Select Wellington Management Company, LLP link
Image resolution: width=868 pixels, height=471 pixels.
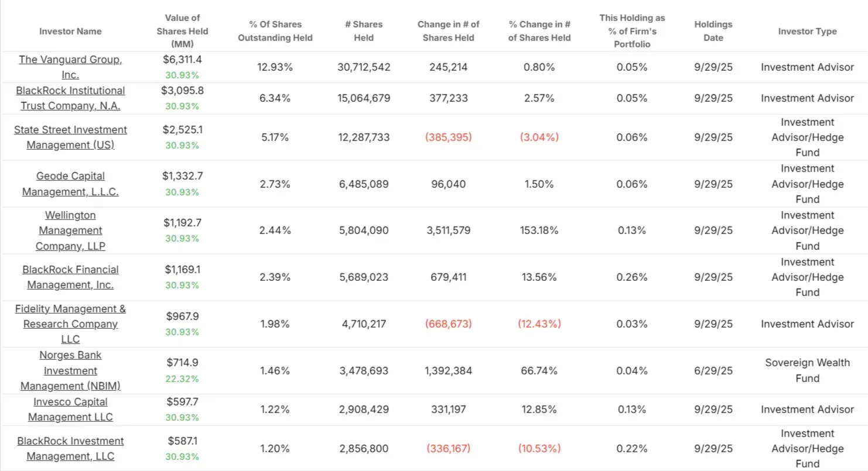coord(70,231)
